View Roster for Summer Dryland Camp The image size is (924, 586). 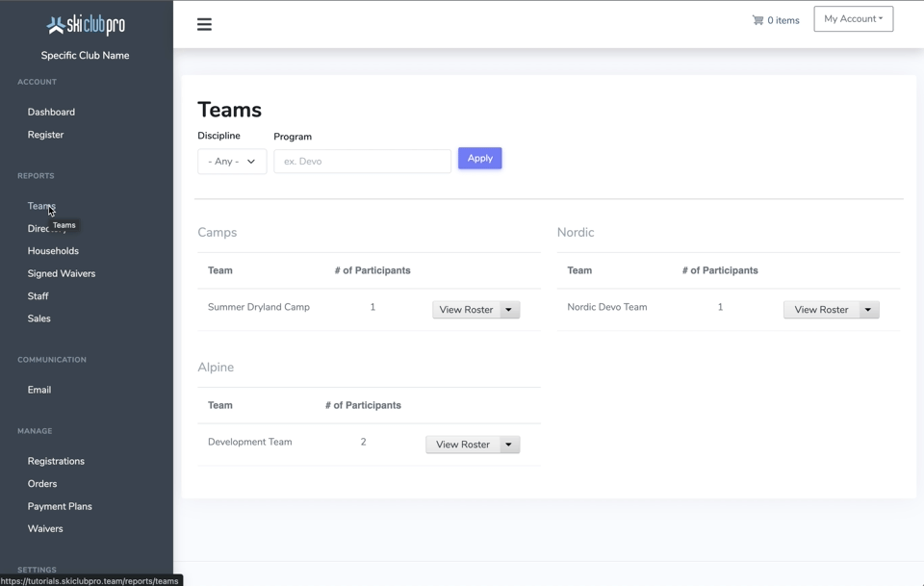tap(466, 310)
